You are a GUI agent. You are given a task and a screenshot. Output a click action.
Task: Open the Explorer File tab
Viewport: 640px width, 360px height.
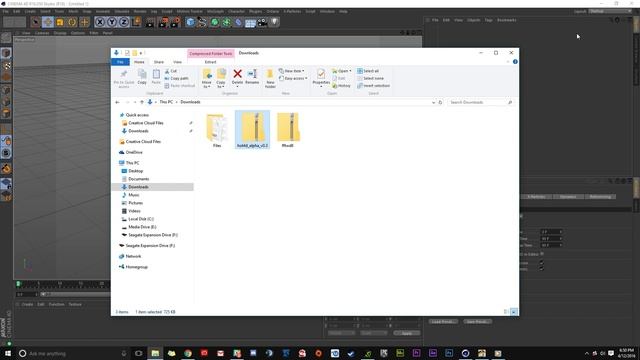[120, 62]
